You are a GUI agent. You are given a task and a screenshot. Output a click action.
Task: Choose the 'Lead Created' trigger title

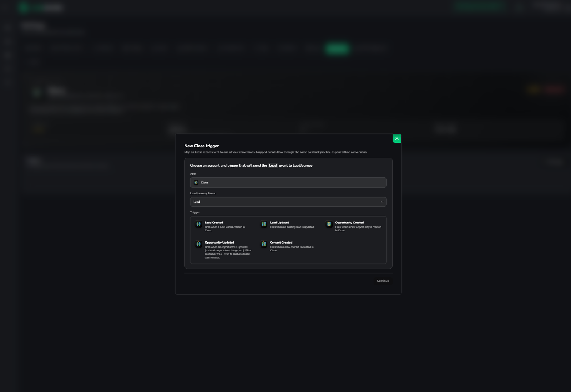(214, 222)
